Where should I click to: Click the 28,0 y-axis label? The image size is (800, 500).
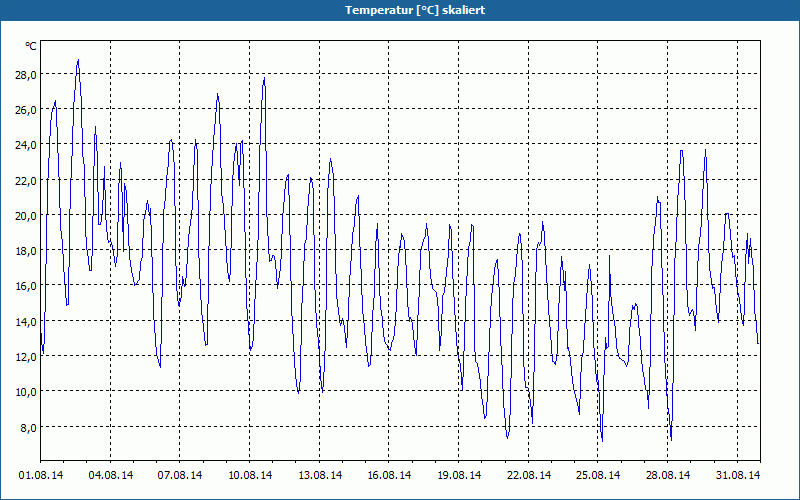click(x=26, y=74)
